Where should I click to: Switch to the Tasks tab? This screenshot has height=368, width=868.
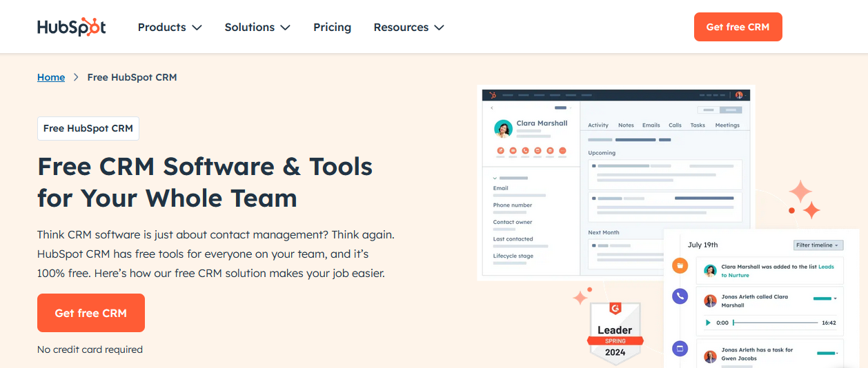[698, 125]
